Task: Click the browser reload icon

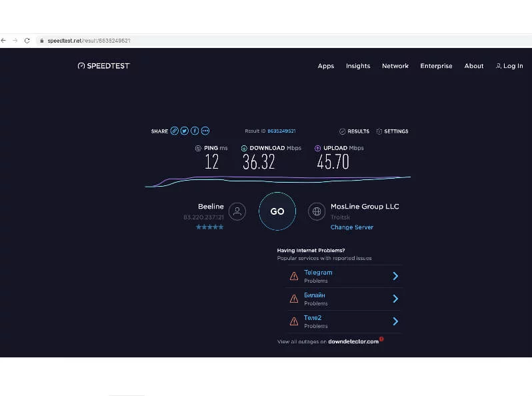Action: click(x=27, y=41)
